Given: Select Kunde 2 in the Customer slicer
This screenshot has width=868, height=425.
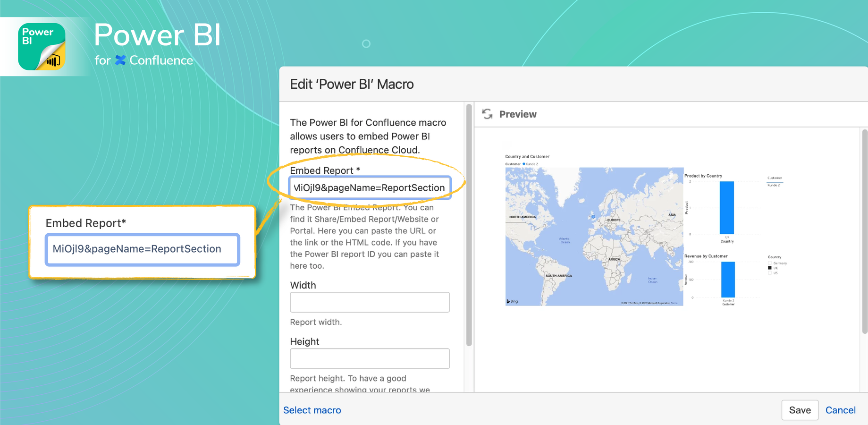Looking at the screenshot, I should pyautogui.click(x=774, y=185).
